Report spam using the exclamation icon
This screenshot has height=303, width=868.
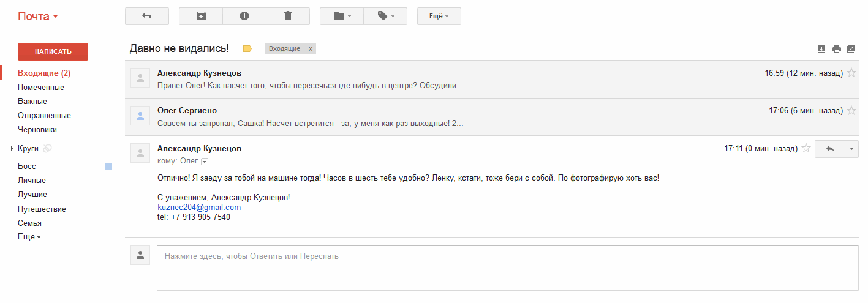point(244,16)
